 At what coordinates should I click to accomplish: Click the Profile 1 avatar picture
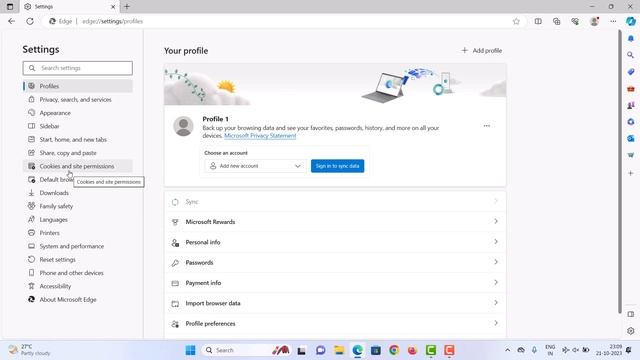click(x=183, y=126)
